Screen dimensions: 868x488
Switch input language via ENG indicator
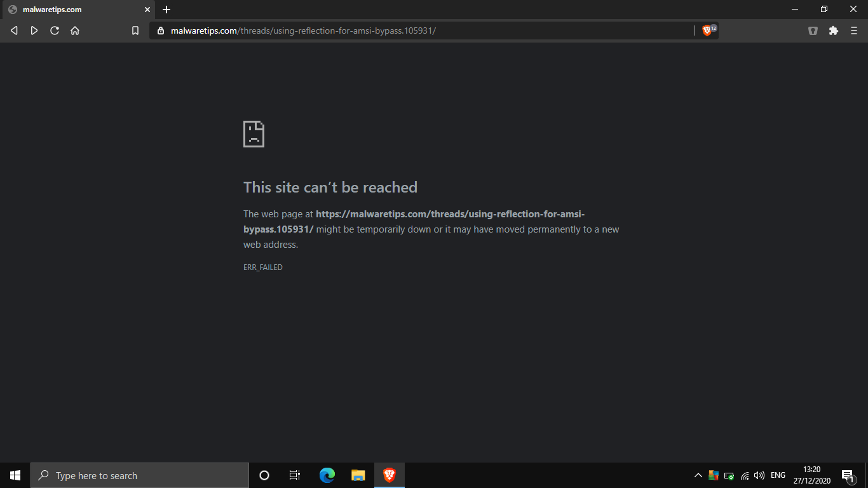click(x=778, y=475)
